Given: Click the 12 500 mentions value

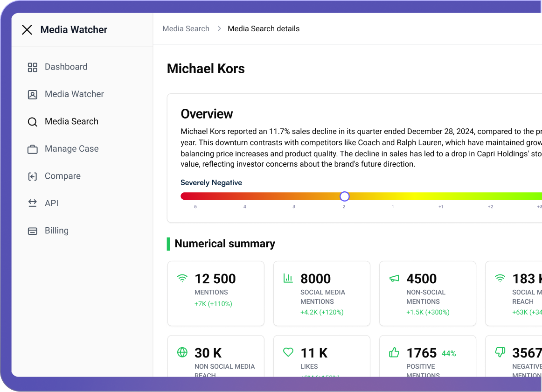Looking at the screenshot, I should (215, 279).
